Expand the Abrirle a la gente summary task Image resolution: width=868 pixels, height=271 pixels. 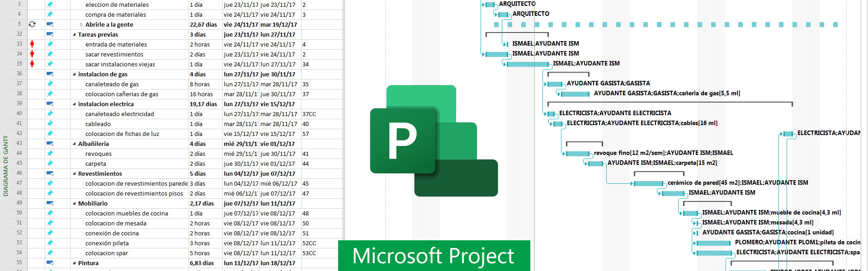[x=81, y=25]
